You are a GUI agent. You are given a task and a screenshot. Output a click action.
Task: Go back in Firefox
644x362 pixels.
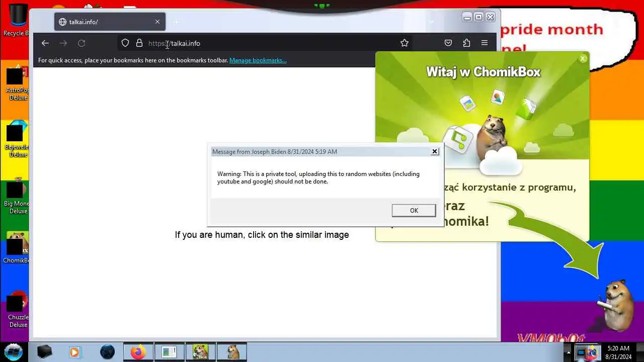coord(45,43)
